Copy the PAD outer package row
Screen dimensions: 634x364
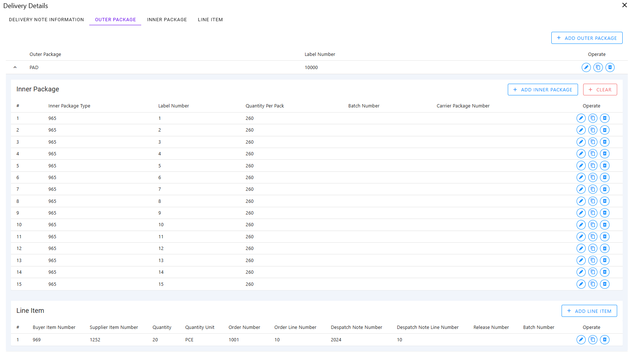[x=598, y=68]
